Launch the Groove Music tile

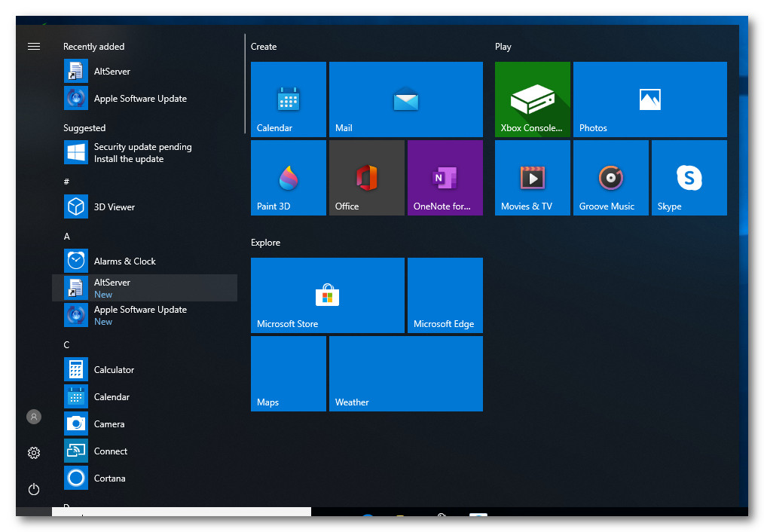pos(610,178)
